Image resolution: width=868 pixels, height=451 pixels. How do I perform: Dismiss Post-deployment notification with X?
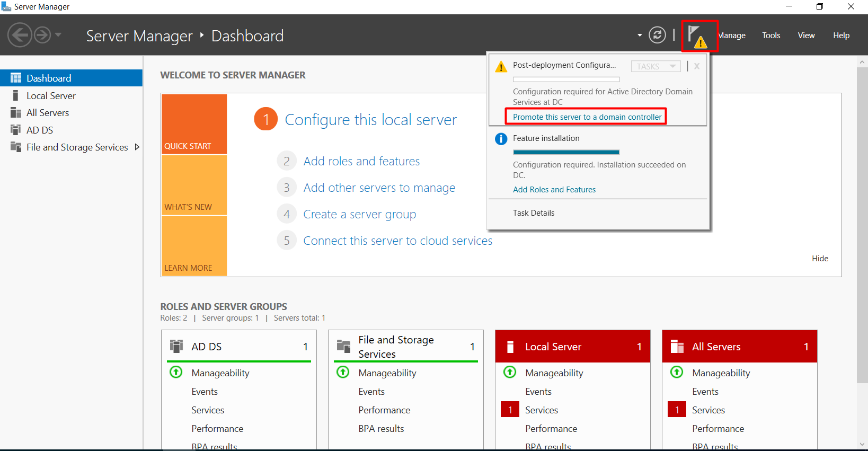[x=697, y=66]
